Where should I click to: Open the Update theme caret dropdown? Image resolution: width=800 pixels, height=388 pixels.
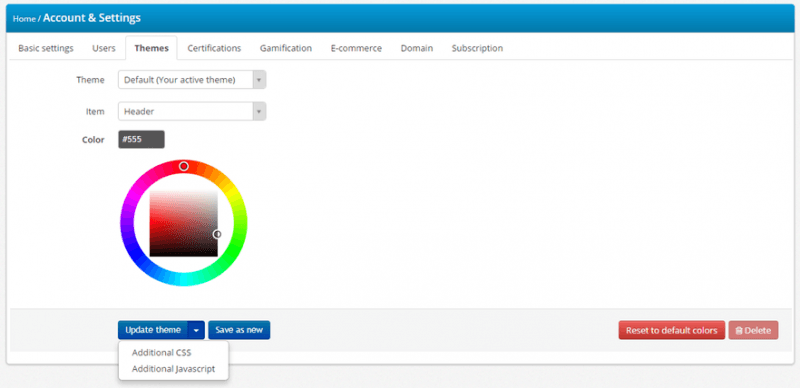click(196, 330)
